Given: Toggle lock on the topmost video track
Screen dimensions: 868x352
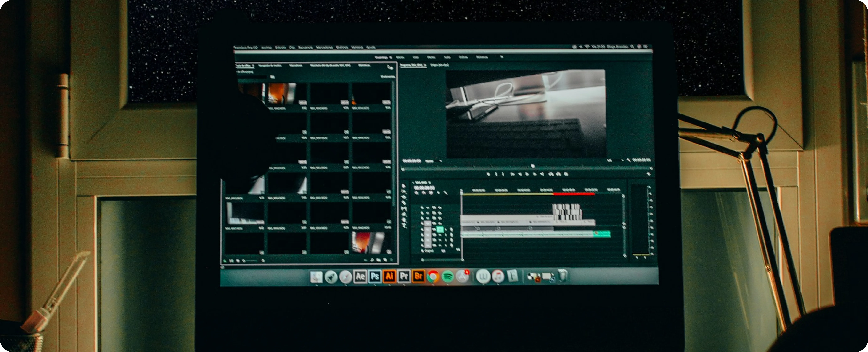Looking at the screenshot, I should [422, 208].
